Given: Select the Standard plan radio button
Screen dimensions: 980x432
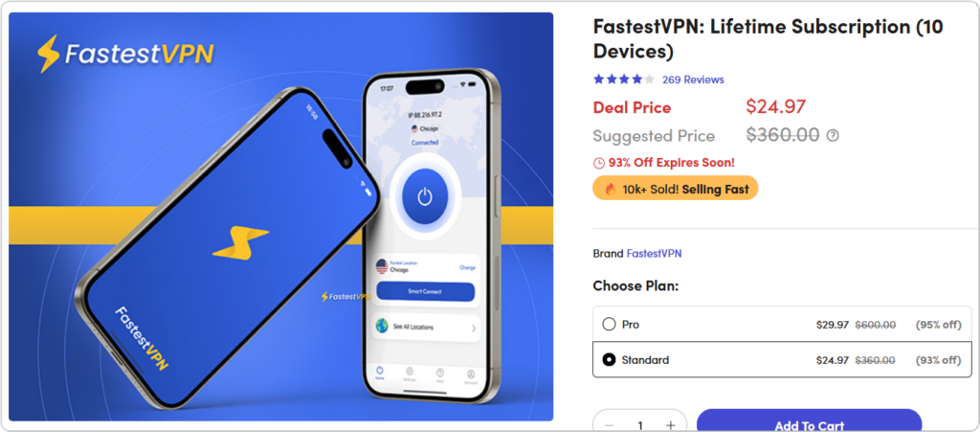Looking at the screenshot, I should [609, 359].
